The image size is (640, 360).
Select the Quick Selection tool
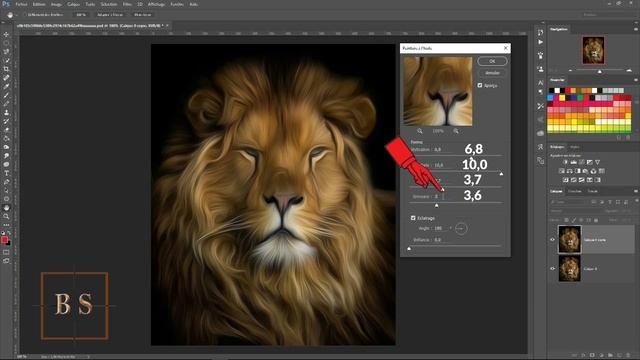[x=6, y=60]
